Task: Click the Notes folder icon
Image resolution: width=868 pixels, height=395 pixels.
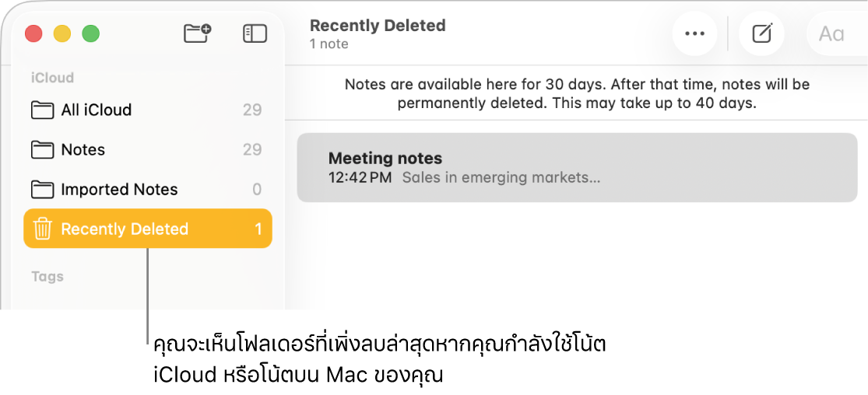Action: 42,149
